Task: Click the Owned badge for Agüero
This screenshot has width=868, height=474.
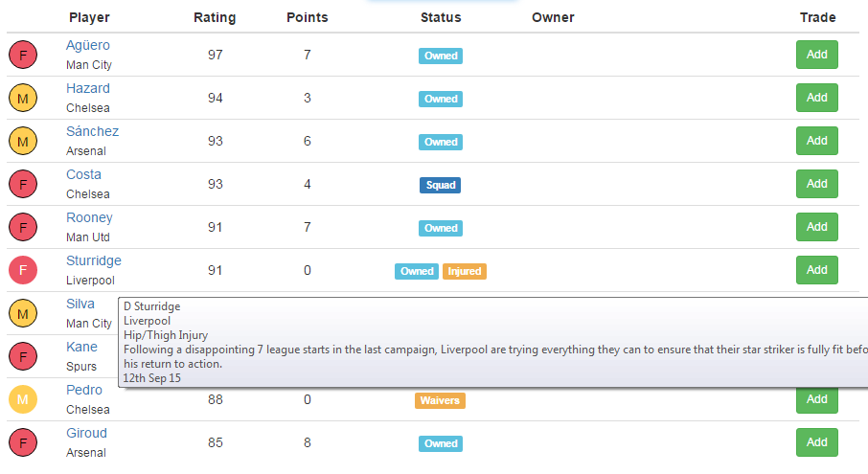Action: (x=441, y=56)
